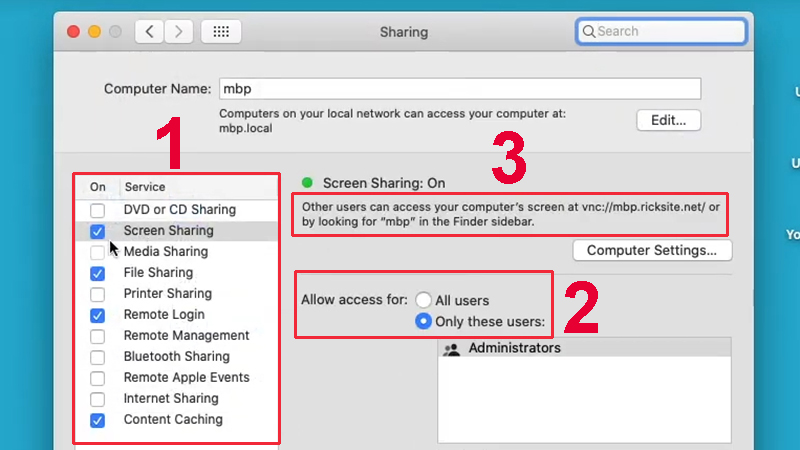
Task: Focus the Search field
Action: click(661, 32)
